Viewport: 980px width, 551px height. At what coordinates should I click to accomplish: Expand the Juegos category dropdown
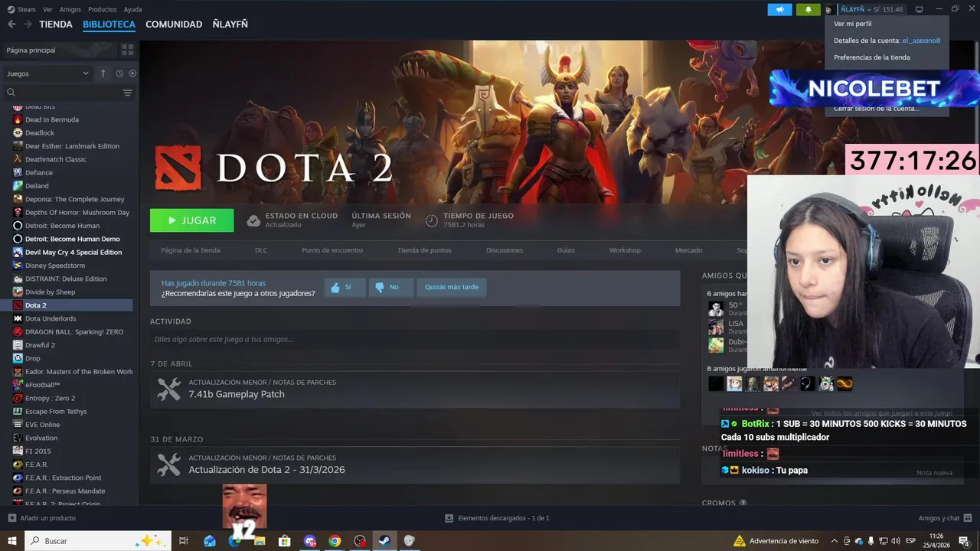pos(47,73)
